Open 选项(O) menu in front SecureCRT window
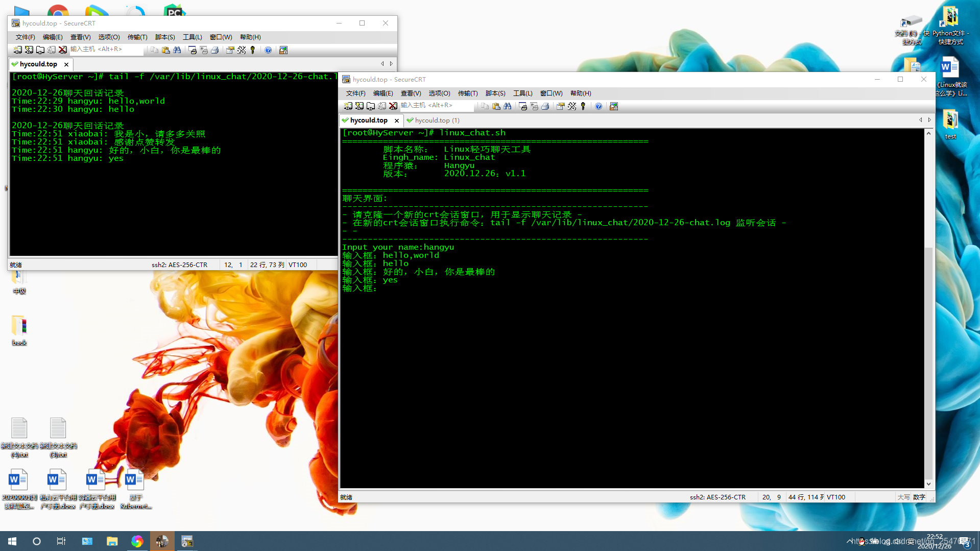 point(439,93)
